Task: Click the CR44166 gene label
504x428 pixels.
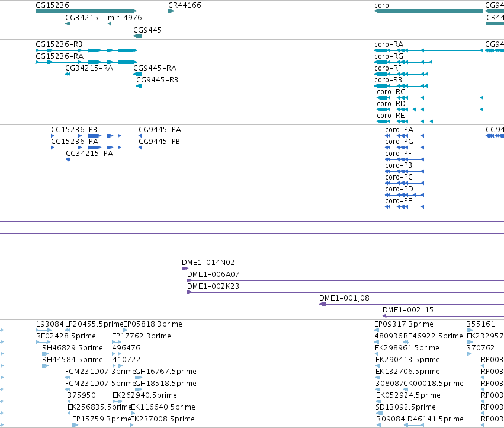Action: 185,5
